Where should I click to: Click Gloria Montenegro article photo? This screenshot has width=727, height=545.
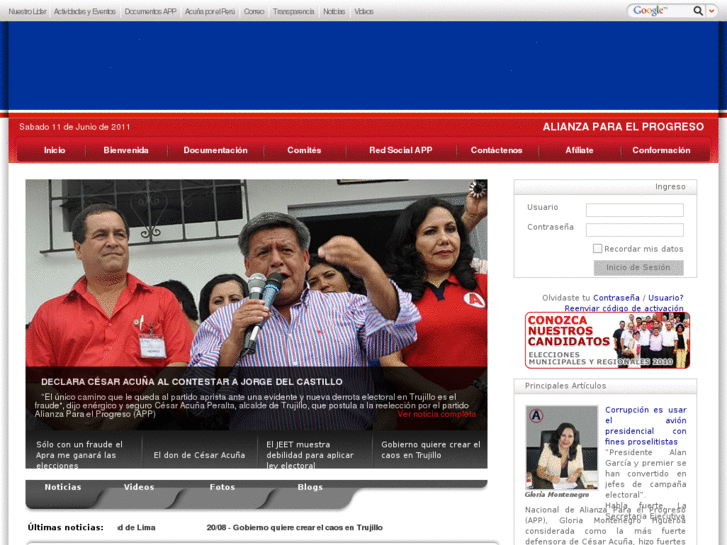coord(561,447)
